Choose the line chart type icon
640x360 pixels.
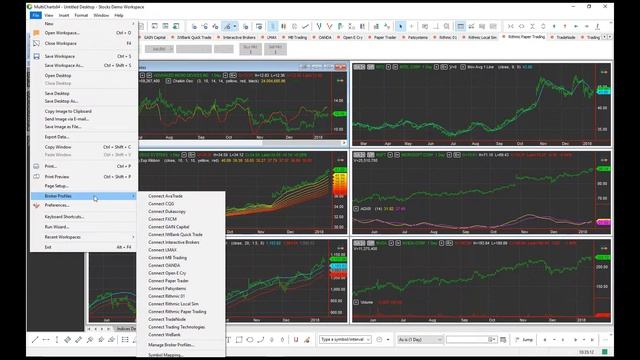(x=305, y=26)
